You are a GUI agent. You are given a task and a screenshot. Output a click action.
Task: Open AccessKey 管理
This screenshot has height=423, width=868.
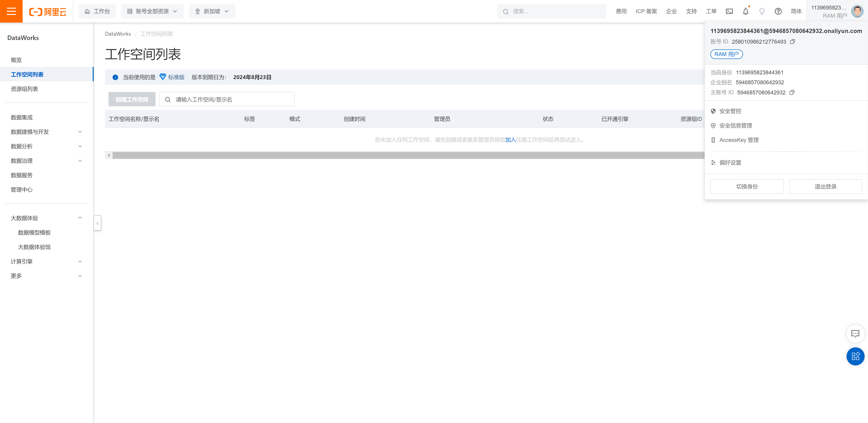click(x=739, y=140)
